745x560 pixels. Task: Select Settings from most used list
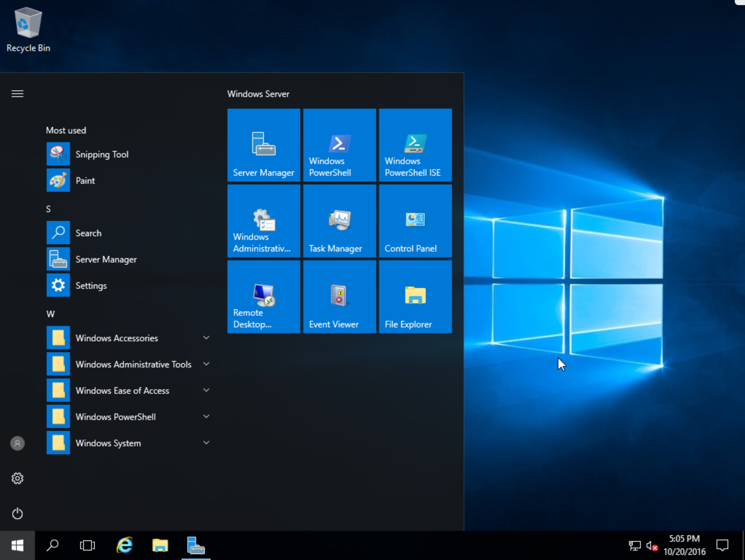[x=90, y=285]
